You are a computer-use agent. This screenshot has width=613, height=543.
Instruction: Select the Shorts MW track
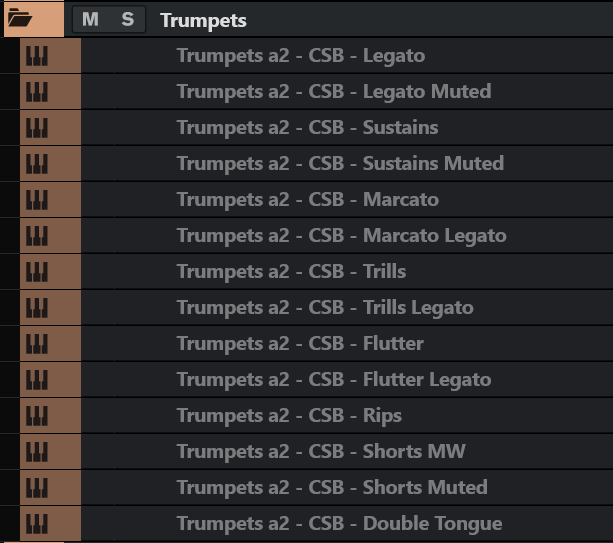pyautogui.click(x=321, y=452)
